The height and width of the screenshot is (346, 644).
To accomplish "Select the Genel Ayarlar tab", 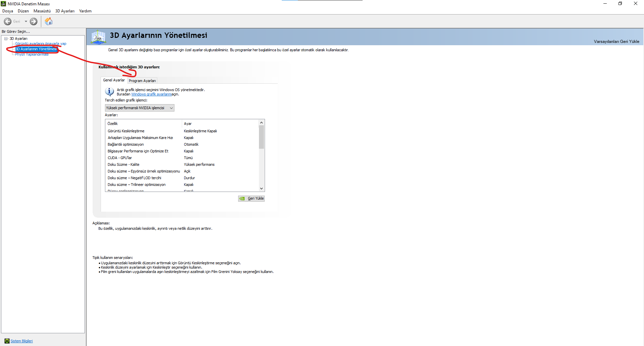I will (114, 80).
